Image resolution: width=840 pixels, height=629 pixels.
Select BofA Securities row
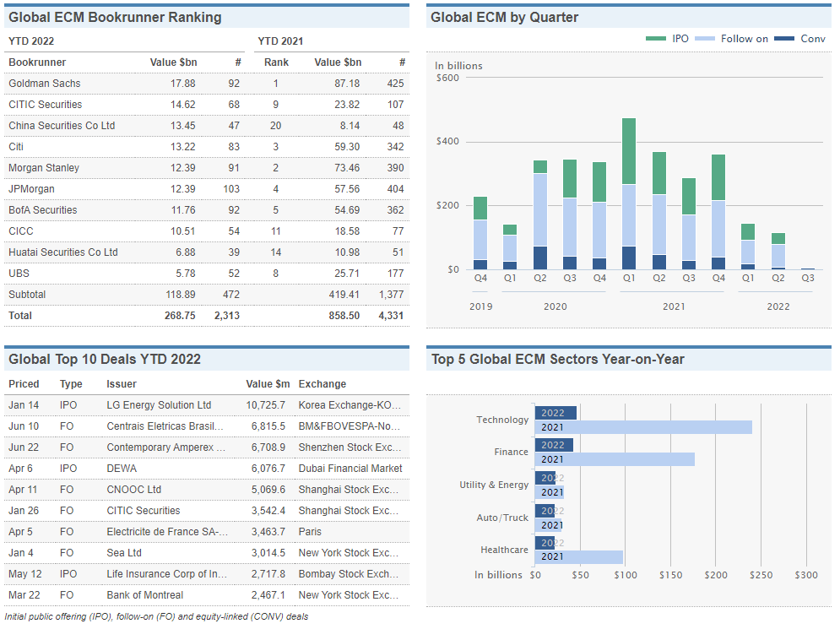[x=207, y=210]
